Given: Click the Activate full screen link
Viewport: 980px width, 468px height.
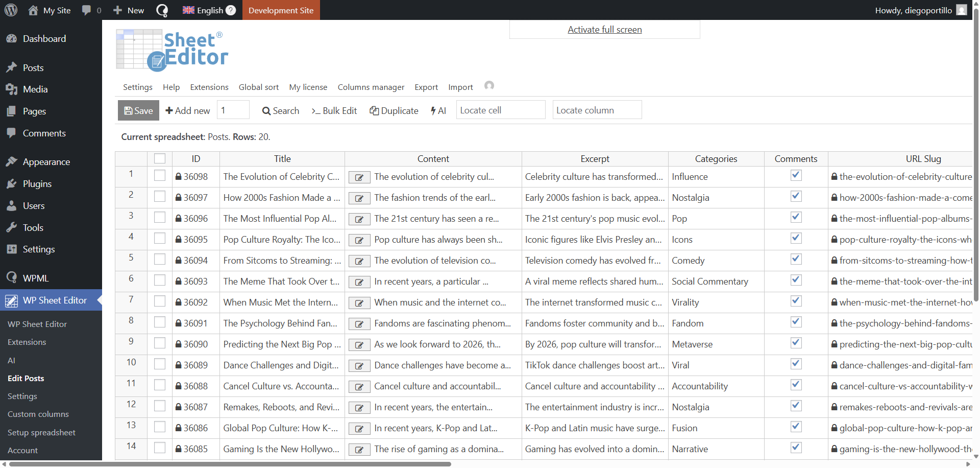Looking at the screenshot, I should coord(604,30).
